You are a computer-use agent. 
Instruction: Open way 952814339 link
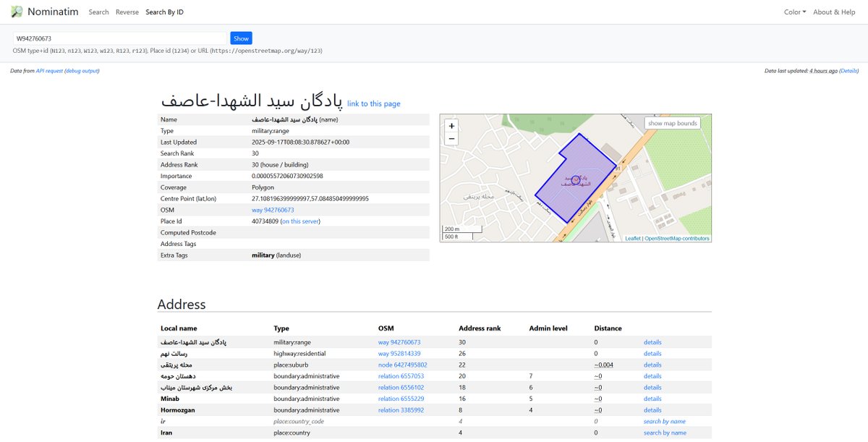[399, 354]
